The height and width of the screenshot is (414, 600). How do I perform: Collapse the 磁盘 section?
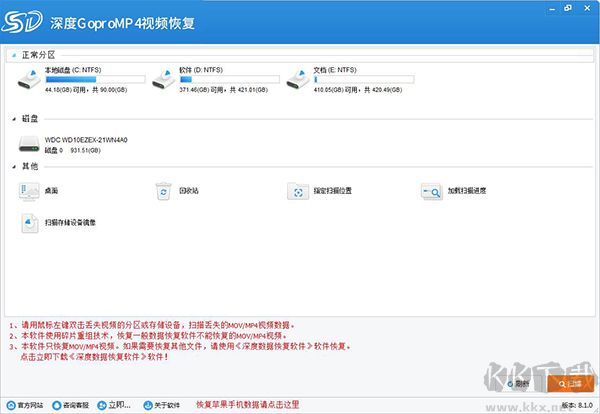click(13, 118)
